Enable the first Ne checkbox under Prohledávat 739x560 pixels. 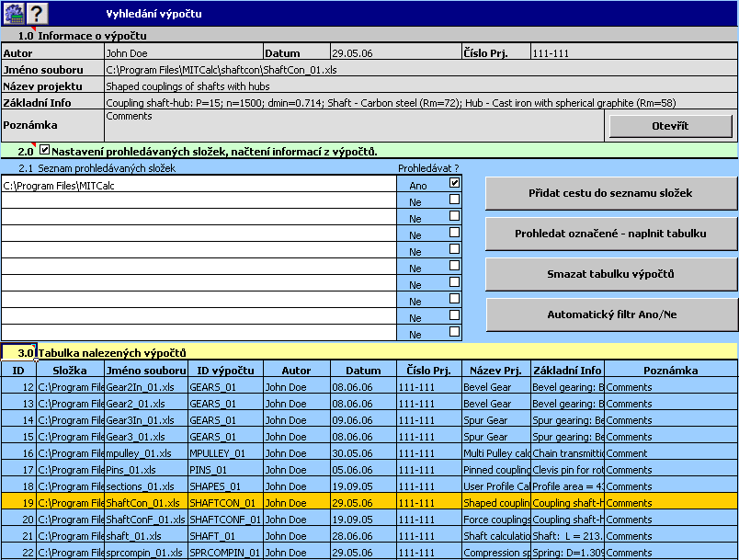pyautogui.click(x=454, y=200)
